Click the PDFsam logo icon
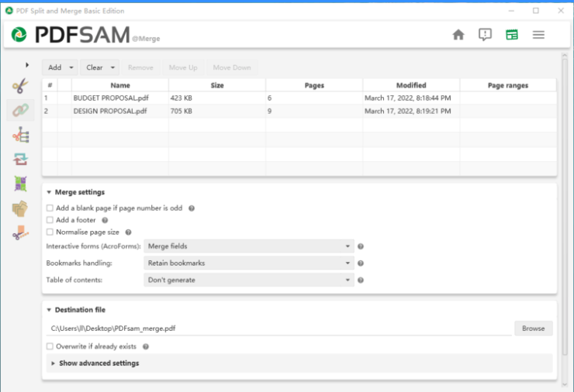 19,35
